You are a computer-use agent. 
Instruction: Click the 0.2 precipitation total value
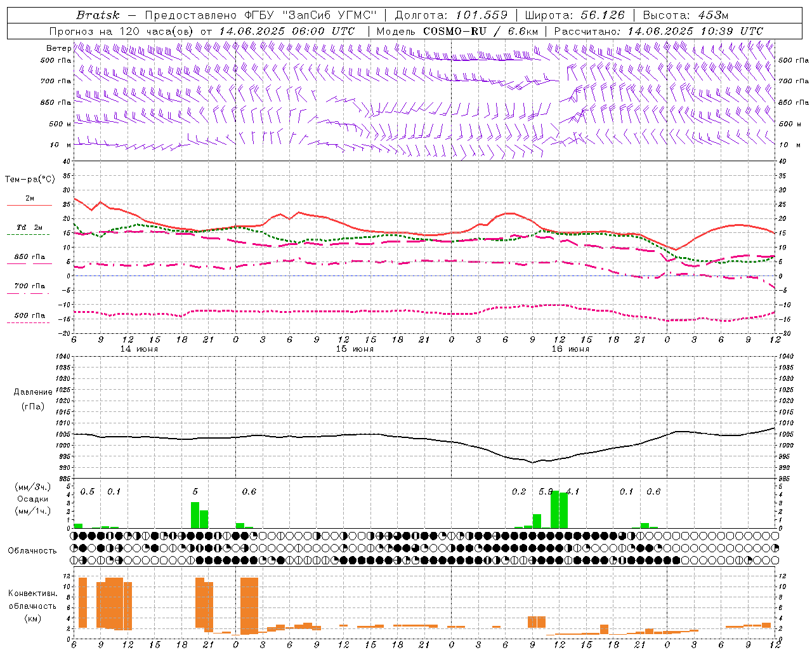pos(519,491)
